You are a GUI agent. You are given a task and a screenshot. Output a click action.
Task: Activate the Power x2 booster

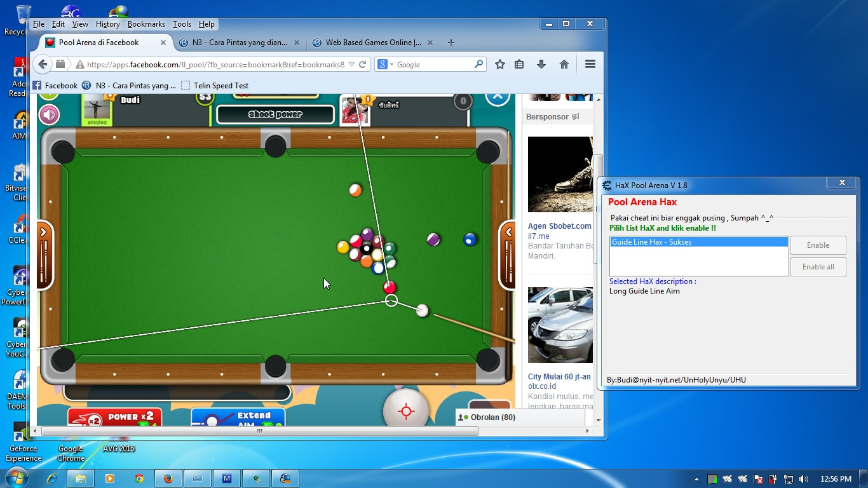(x=114, y=417)
